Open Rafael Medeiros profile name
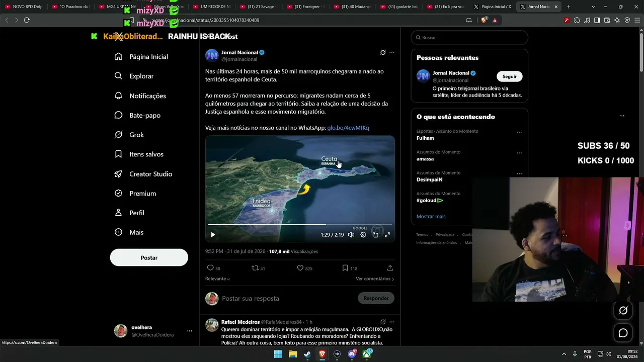This screenshot has width=644, height=362. coord(240,322)
